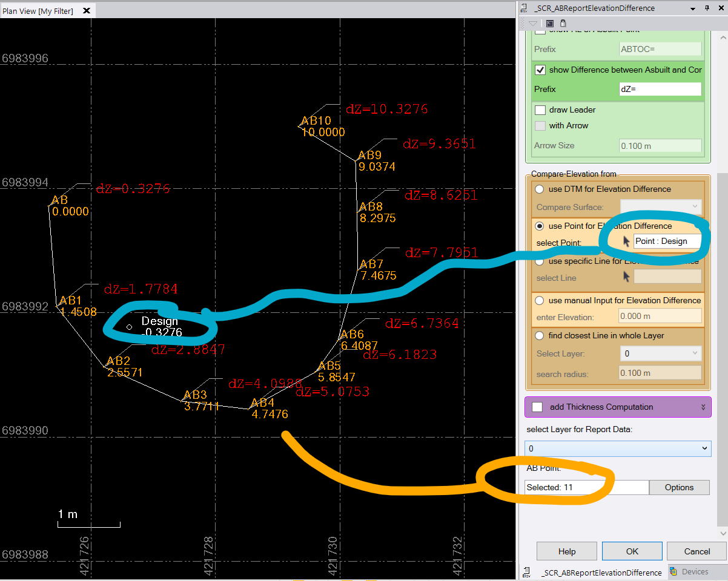
Task: Click the pin icon to auto-hide panel
Action: 707,8
